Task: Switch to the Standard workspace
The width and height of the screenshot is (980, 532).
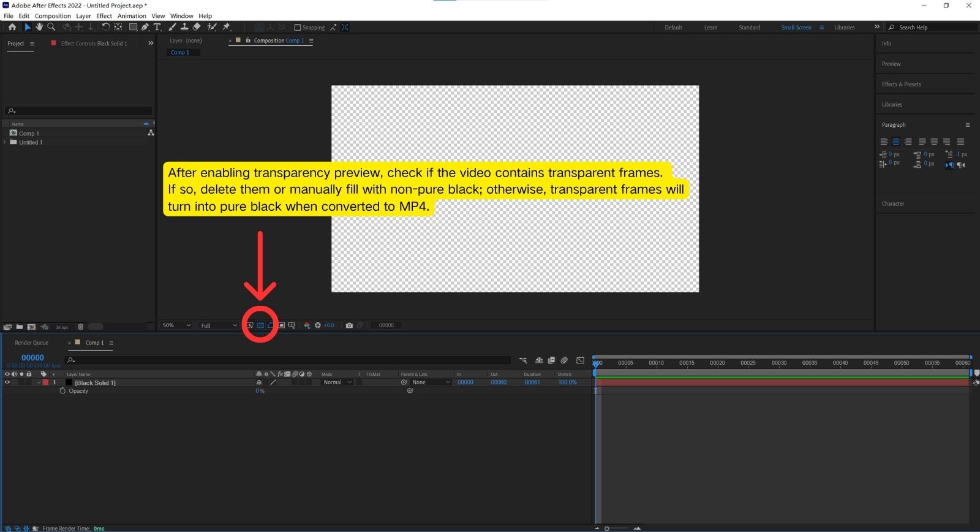Action: pyautogui.click(x=749, y=28)
